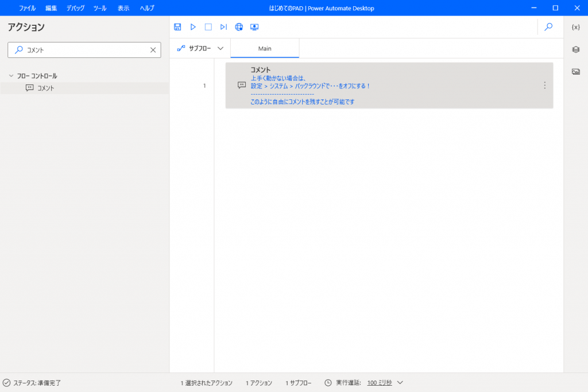The width and height of the screenshot is (588, 392).
Task: Click the フロー コントロール group label
Action: (x=37, y=76)
